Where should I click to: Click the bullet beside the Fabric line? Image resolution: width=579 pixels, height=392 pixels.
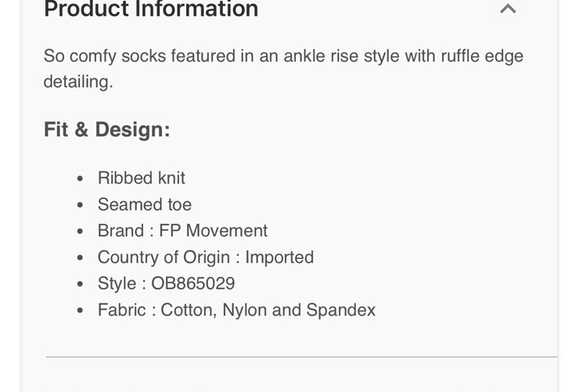click(80, 311)
